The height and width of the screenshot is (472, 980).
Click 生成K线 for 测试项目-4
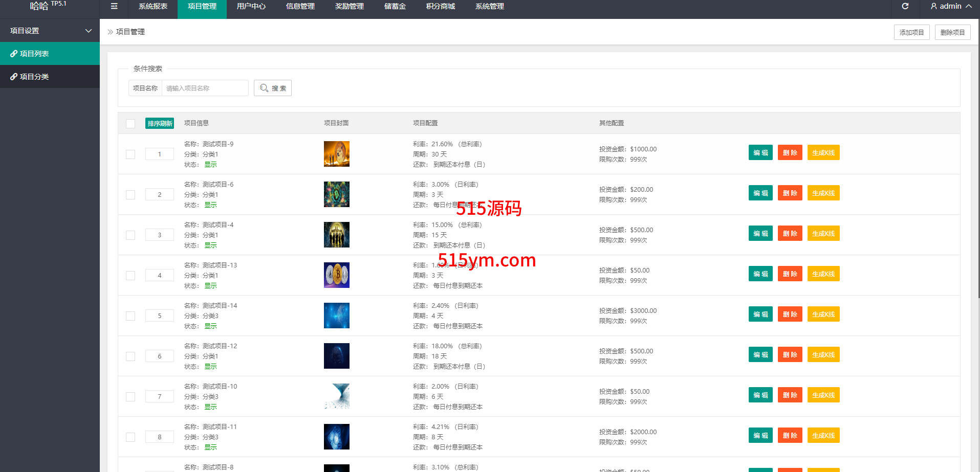tap(823, 234)
